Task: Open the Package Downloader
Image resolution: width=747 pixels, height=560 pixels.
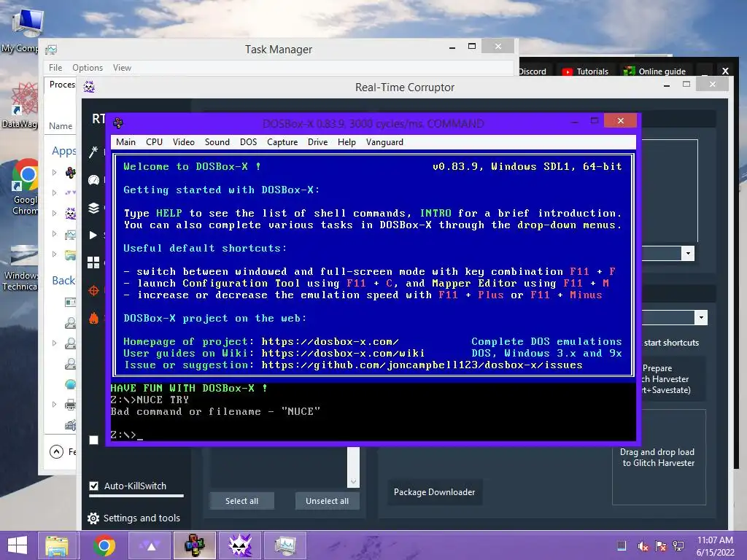Action: (435, 492)
